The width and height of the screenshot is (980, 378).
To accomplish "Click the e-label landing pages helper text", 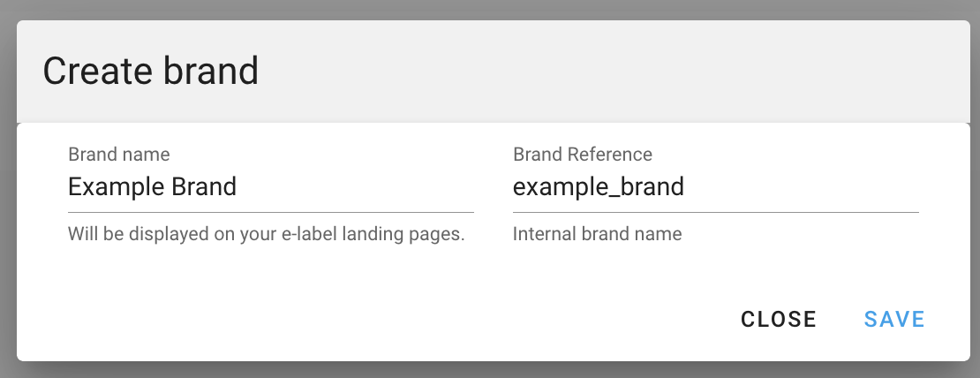I will click(x=266, y=235).
